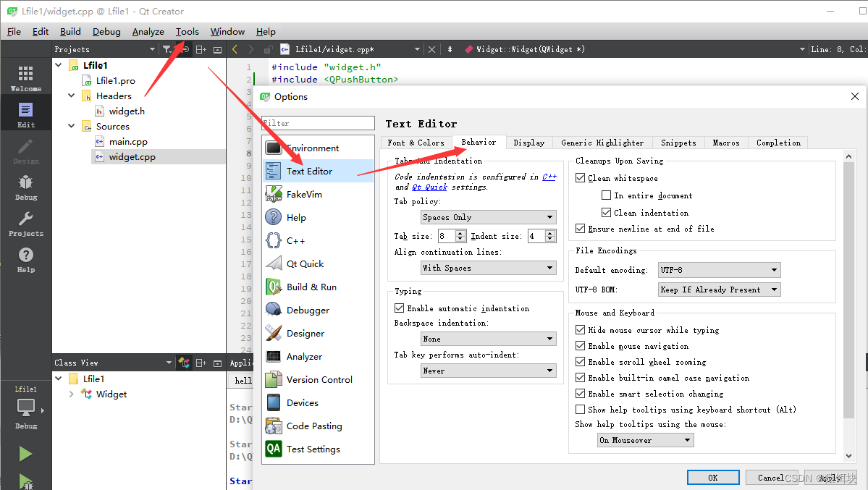Split the Projects pane

201,49
